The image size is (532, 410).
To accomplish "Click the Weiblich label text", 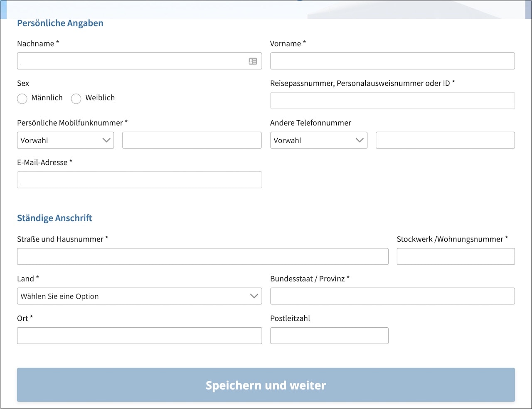I will click(x=100, y=98).
